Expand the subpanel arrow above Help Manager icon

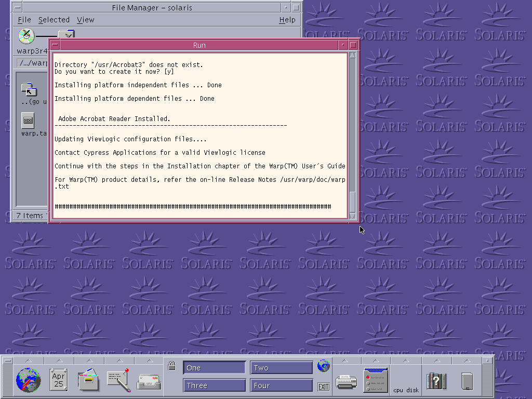[436, 361]
